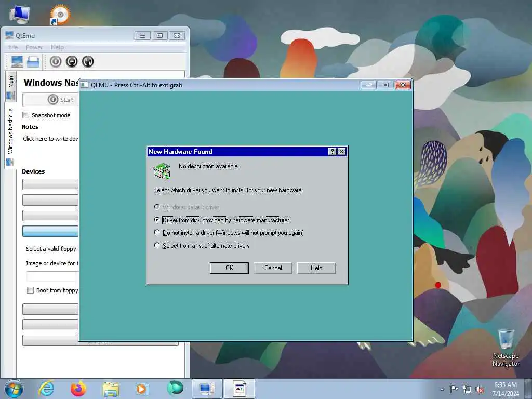Select the Windows Nashville vertical tab
532x399 pixels.
10,136
